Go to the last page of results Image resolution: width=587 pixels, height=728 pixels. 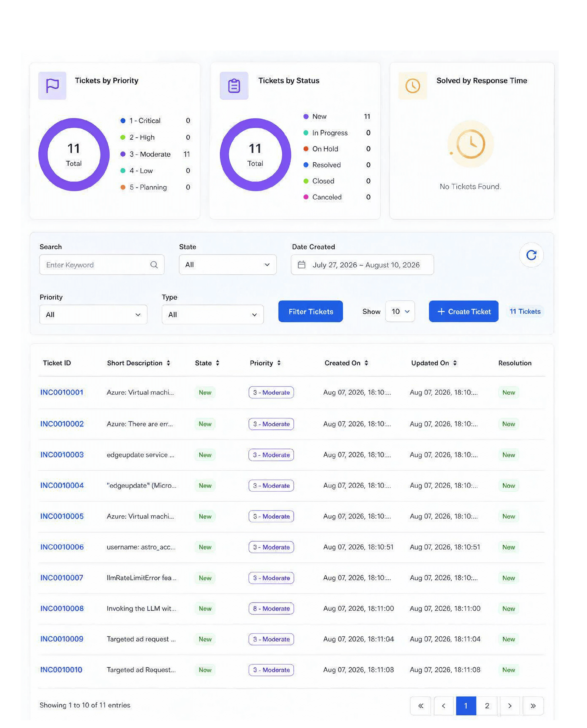click(x=533, y=706)
